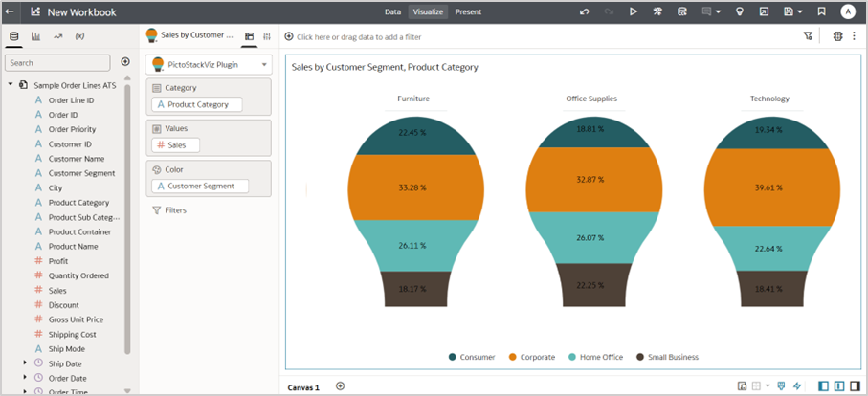This screenshot has height=396, width=868.
Task: Click the Customer Segment chip under Color
Action: click(200, 187)
